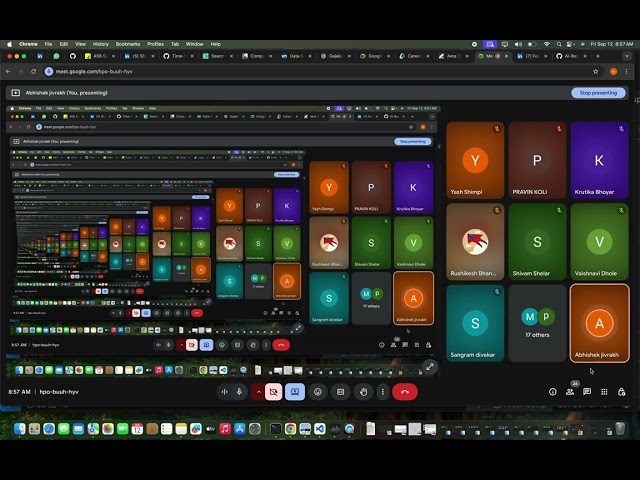Viewport: 640px width, 480px height.
Task: Select the large Rushikesh Bhan... participant tile on the right
Action: [475, 242]
